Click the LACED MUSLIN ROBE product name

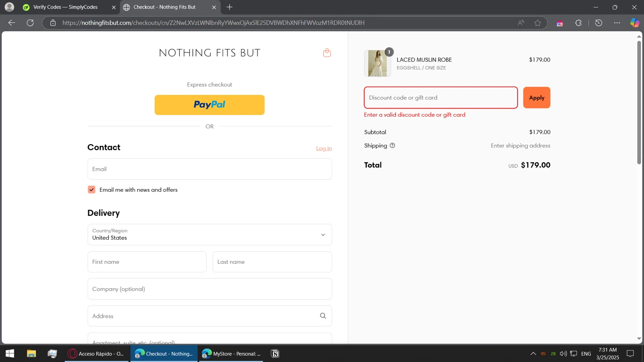point(424,60)
